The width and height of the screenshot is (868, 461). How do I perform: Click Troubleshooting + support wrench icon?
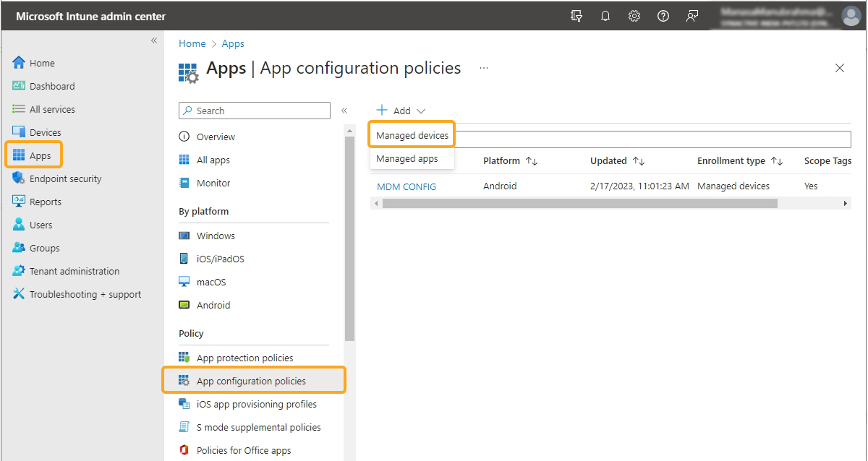pos(19,295)
